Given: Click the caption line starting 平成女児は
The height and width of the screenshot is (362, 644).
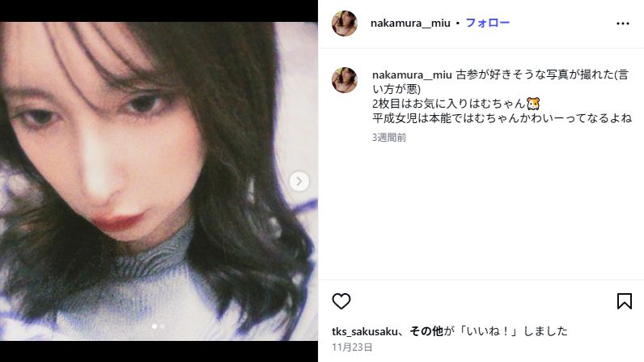Looking at the screenshot, I should coord(502,118).
